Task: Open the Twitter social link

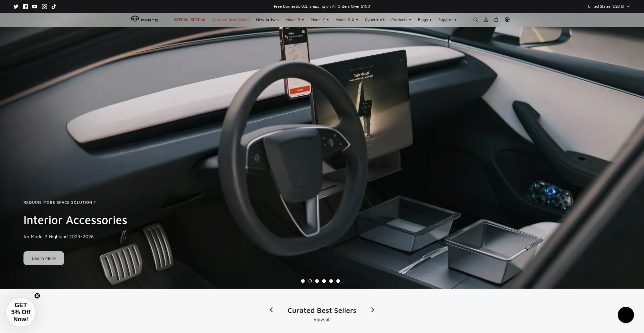Action: 16,6
